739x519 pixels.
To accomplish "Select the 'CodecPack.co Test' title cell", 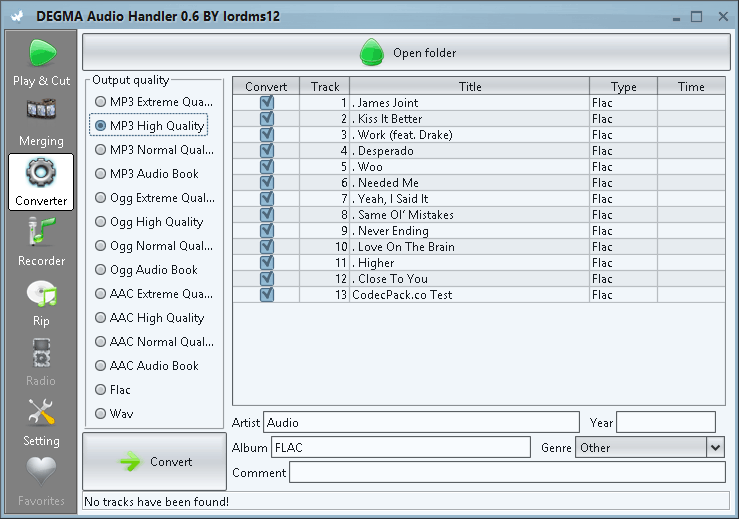I will pos(469,295).
